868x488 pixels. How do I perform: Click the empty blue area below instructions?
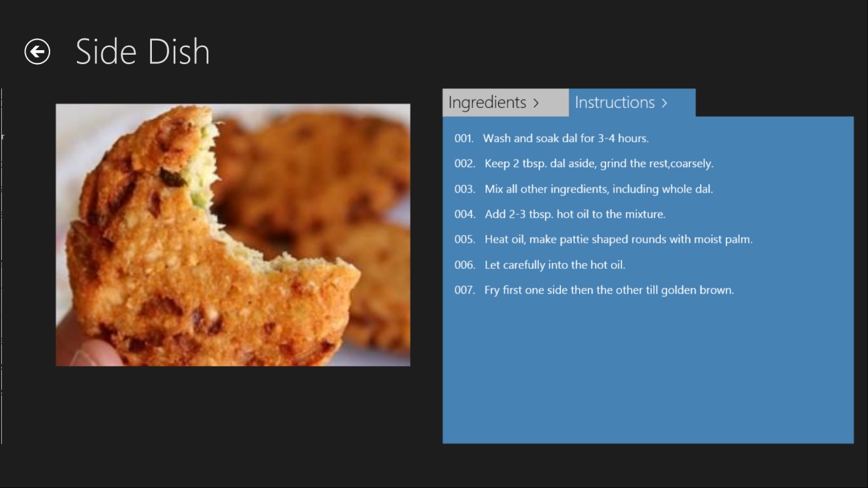pos(648,375)
